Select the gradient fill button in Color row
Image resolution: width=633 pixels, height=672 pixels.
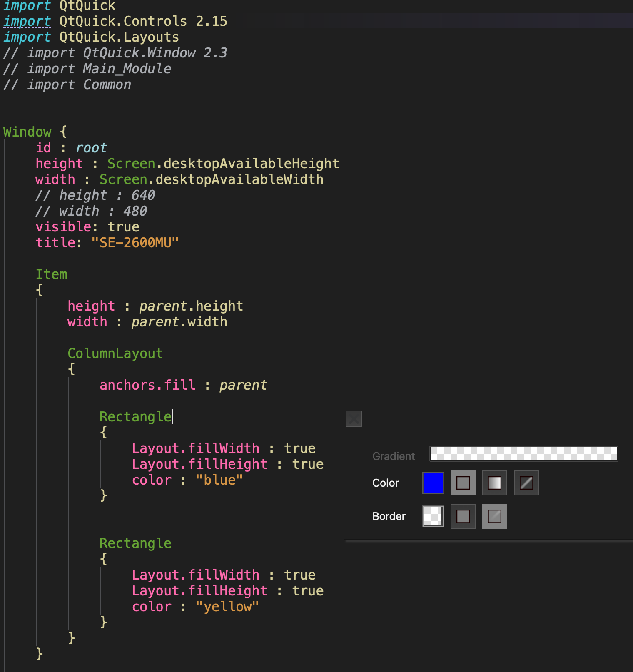tap(495, 483)
